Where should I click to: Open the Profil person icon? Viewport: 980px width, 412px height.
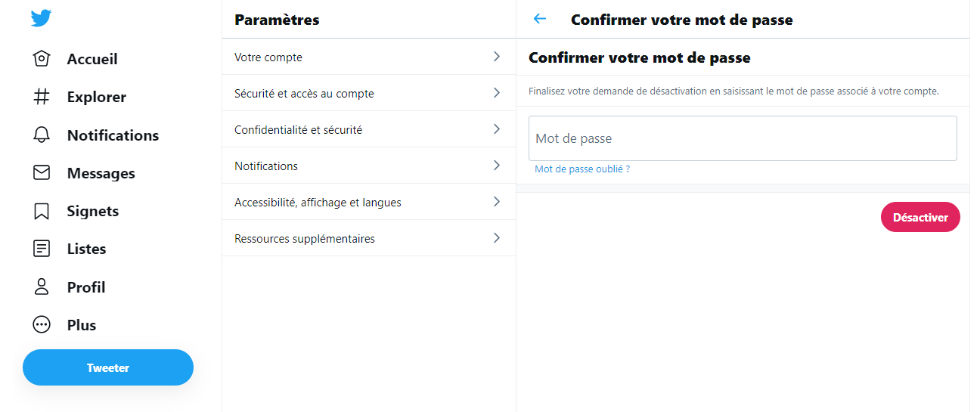click(42, 287)
